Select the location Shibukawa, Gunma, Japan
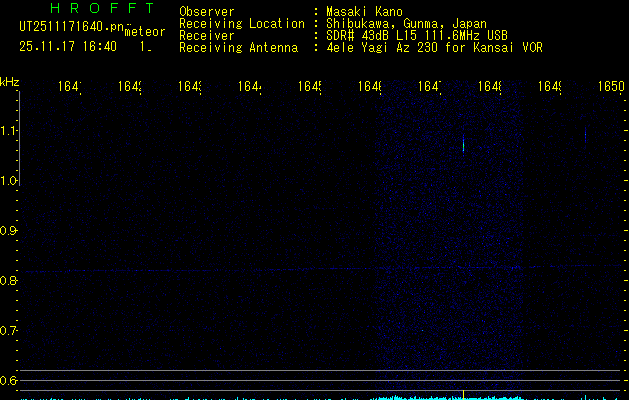This screenshot has height=400, width=629. tap(406, 24)
